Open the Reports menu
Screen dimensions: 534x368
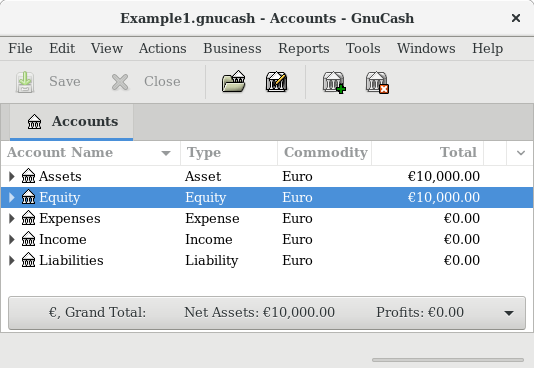tap(304, 48)
